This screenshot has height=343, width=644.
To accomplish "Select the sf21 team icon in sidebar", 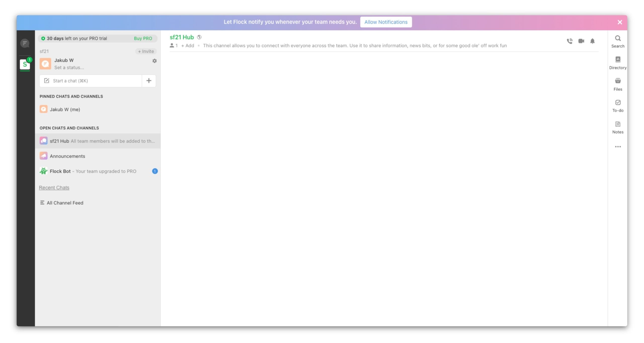I will click(25, 65).
